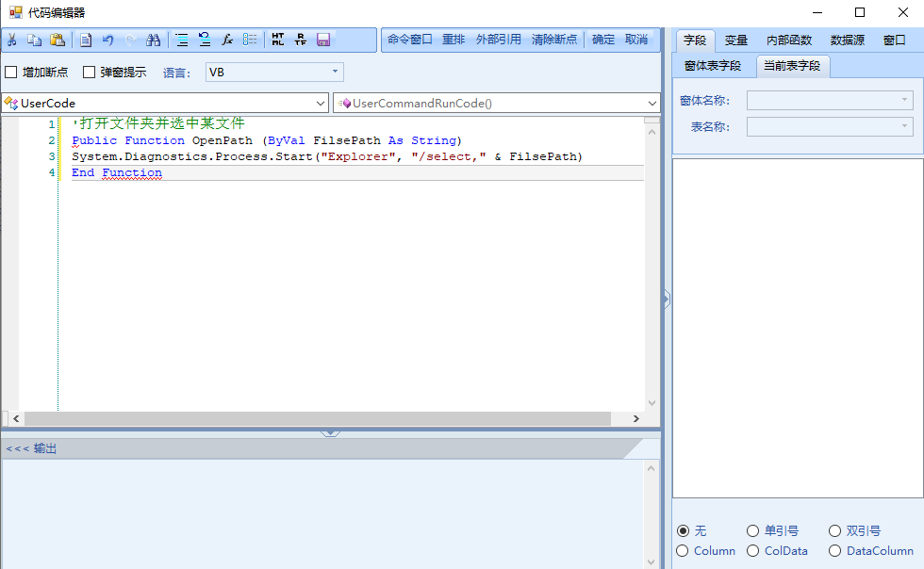Screen dimensions: 924x569
Task: Select the 单引号 radio option
Action: [x=752, y=531]
